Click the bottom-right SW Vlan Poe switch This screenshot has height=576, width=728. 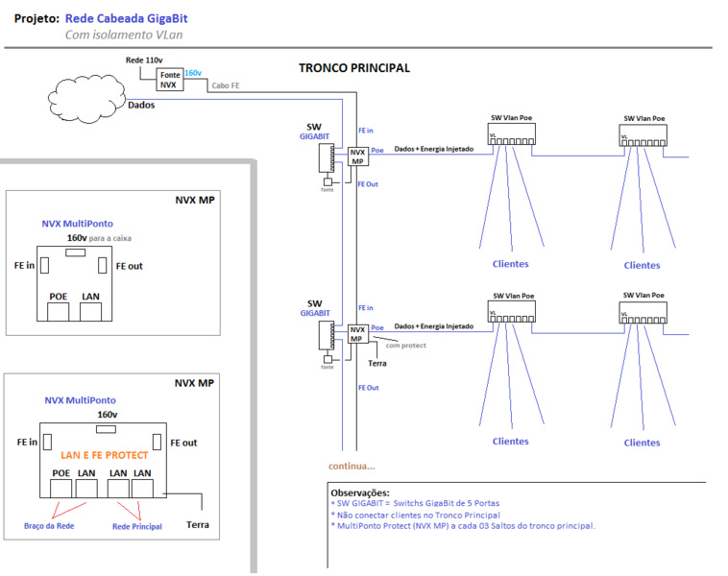[643, 312]
